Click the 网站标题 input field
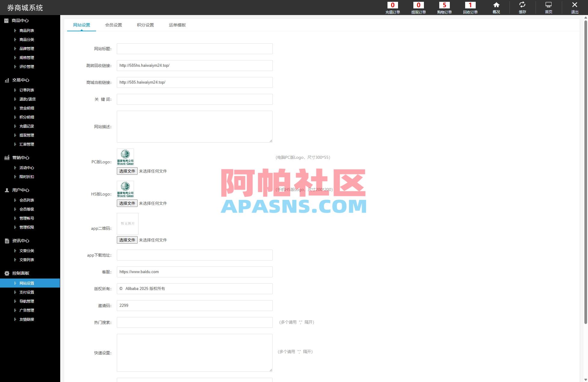This screenshot has height=382, width=588. pos(194,48)
